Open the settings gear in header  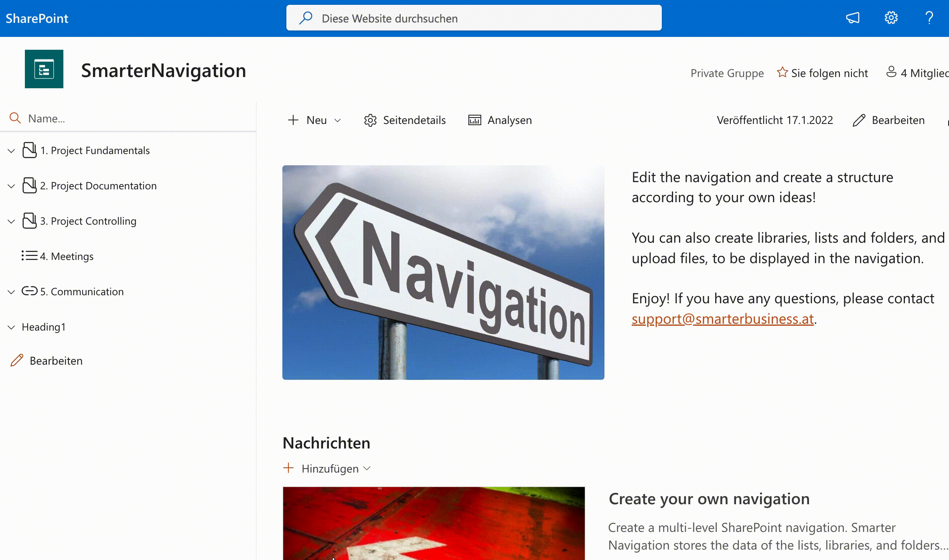coord(891,18)
